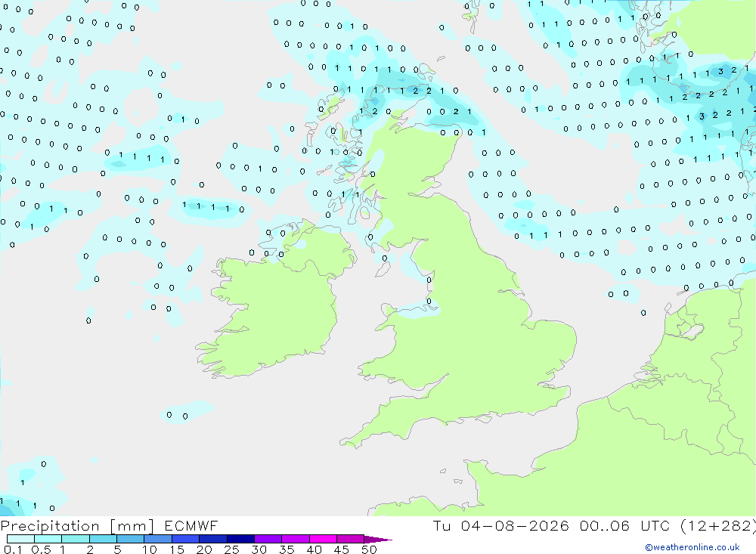Click the 'ECMWF' model label
This screenshot has height=554, width=756.
(x=191, y=525)
